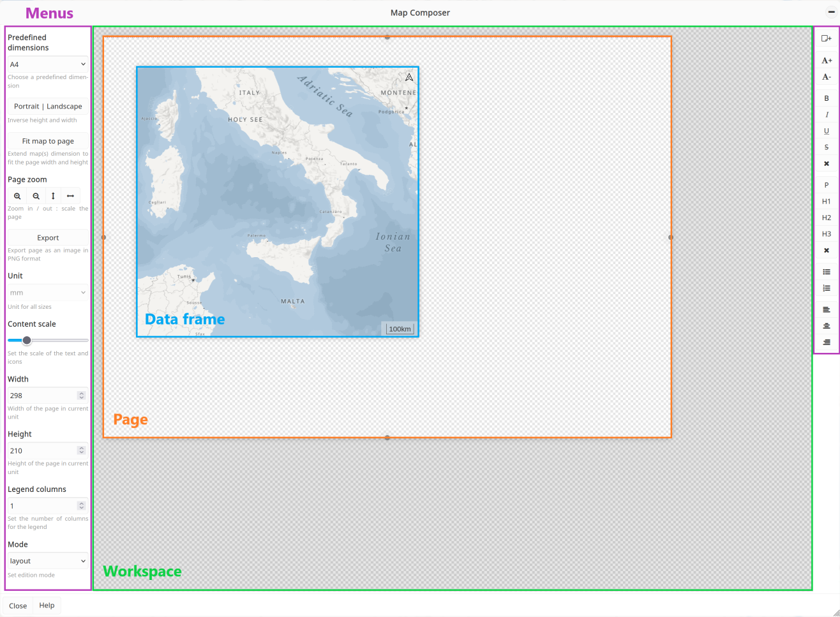Decrease font size with A-
Viewport: 840px width, 617px height.
coord(826,77)
